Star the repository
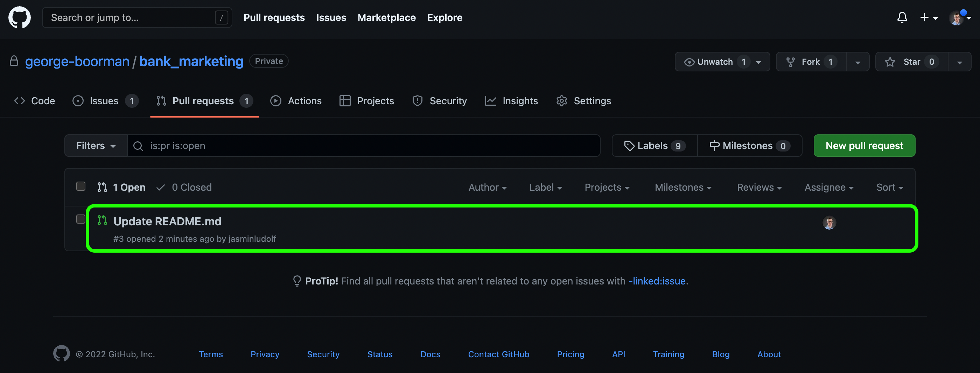980x373 pixels. click(x=911, y=62)
